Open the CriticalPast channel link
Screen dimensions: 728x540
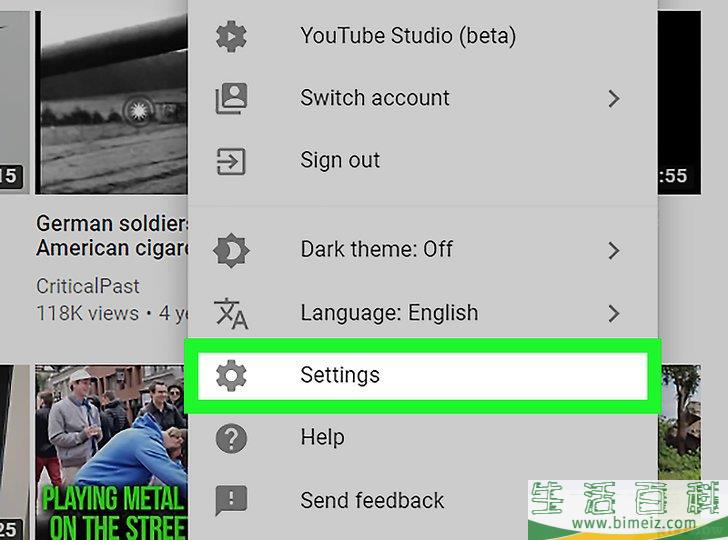(88, 286)
